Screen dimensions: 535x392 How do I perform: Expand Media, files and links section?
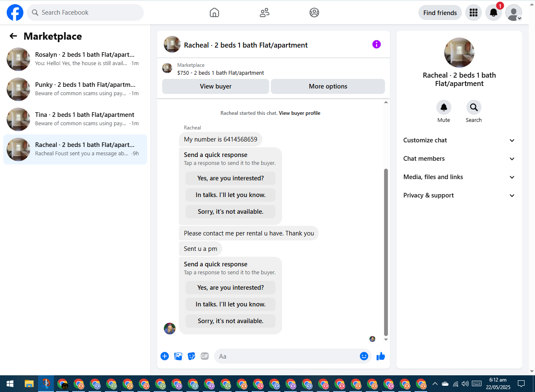(x=459, y=177)
